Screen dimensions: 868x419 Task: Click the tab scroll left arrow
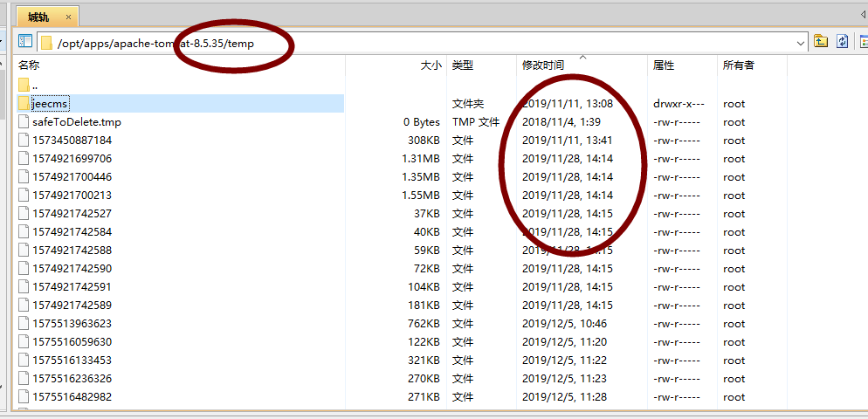coord(863,15)
